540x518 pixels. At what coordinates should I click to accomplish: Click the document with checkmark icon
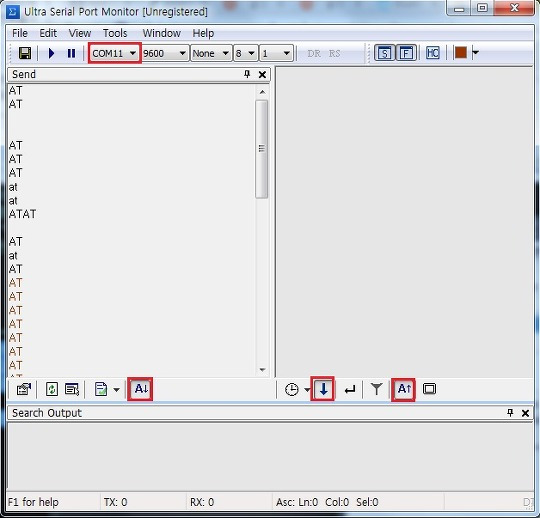click(x=101, y=389)
